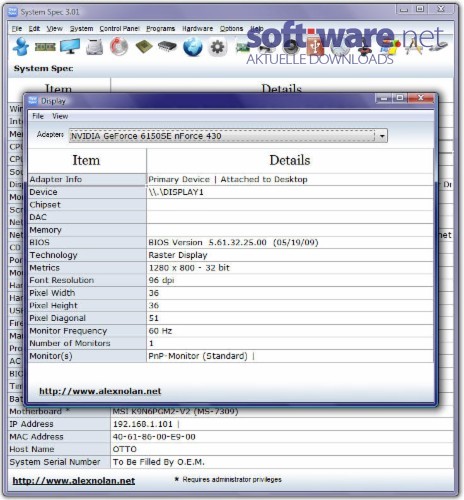Click the MSI K9N6PGM2-V2 motherboard value
464x500 pixels.
pos(175,412)
